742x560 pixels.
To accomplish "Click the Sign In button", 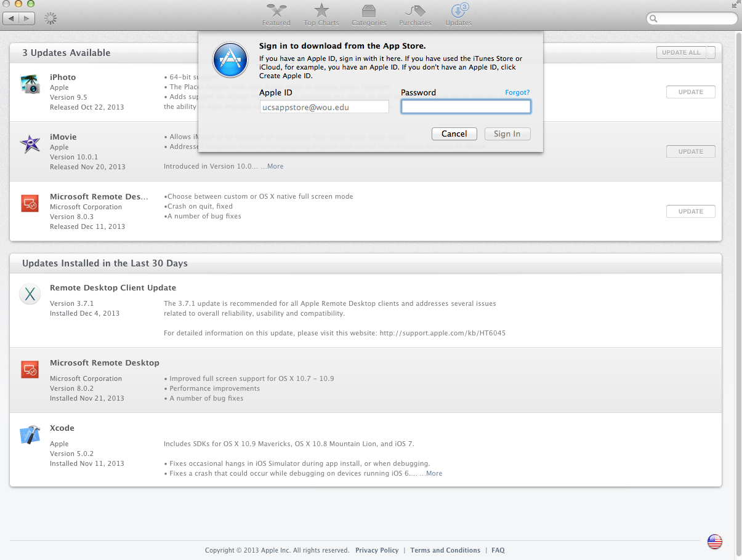I will tap(507, 134).
